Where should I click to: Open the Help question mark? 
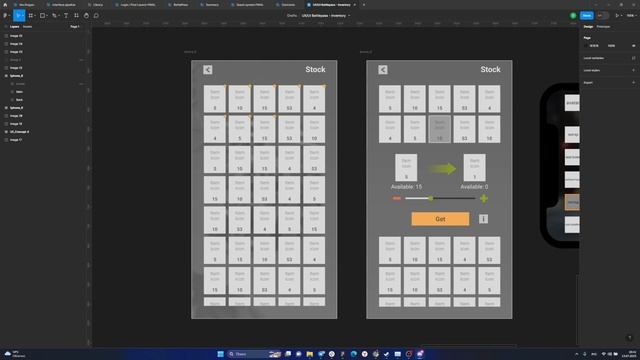pyautogui.click(x=629, y=338)
